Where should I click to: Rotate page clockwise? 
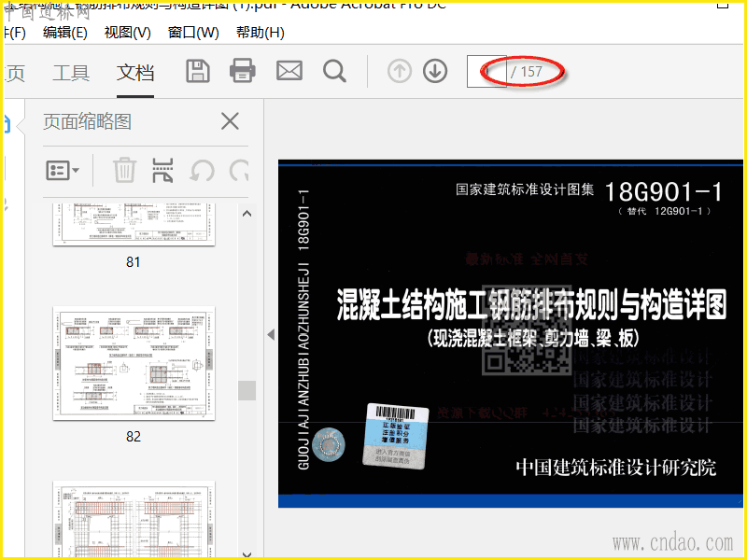pyautogui.click(x=239, y=171)
